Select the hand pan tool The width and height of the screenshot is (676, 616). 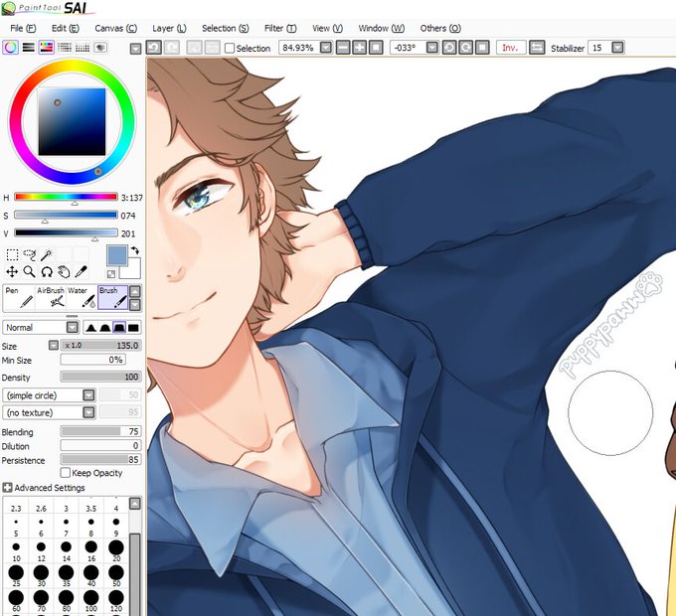click(64, 272)
